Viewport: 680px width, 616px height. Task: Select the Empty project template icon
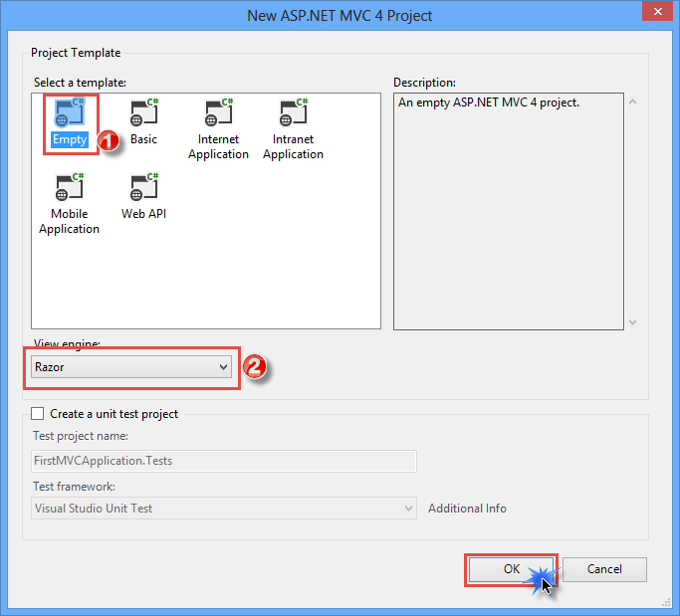pos(70,112)
